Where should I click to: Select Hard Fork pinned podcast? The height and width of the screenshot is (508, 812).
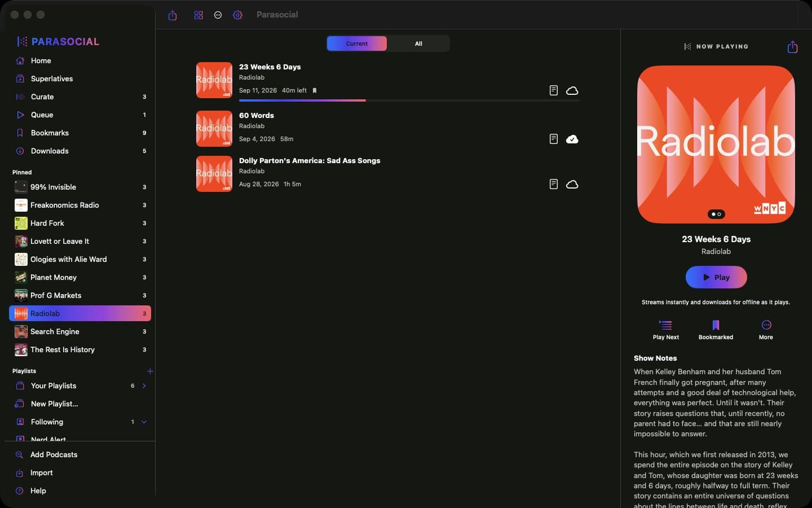[x=80, y=223]
